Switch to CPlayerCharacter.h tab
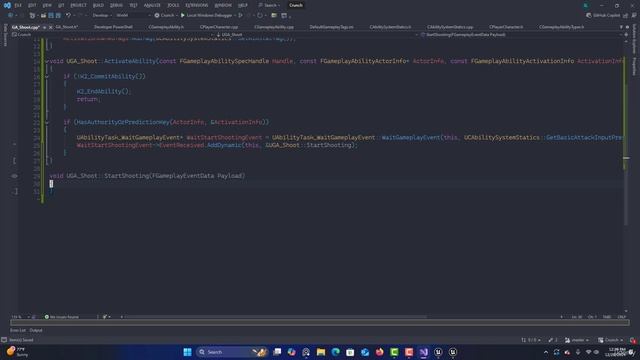The image size is (640, 360). (x=506, y=27)
